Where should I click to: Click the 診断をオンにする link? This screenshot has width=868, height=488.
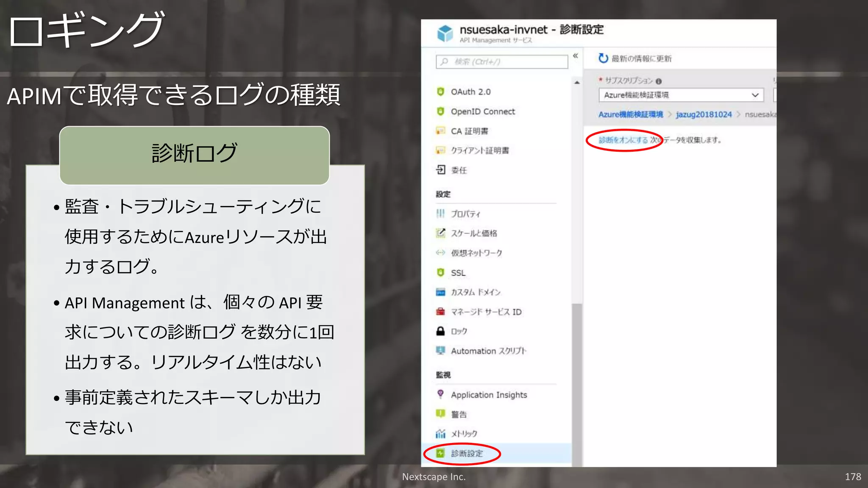(623, 140)
